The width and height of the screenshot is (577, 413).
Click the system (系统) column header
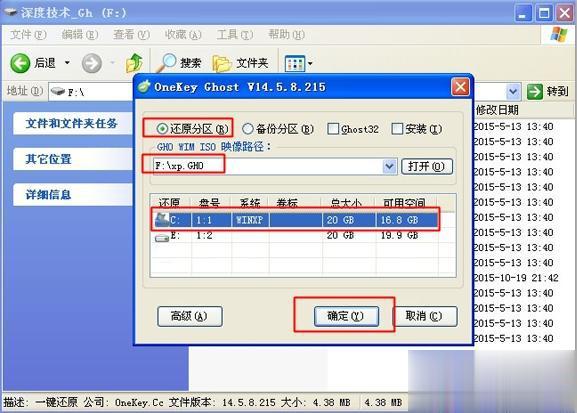pos(250,202)
